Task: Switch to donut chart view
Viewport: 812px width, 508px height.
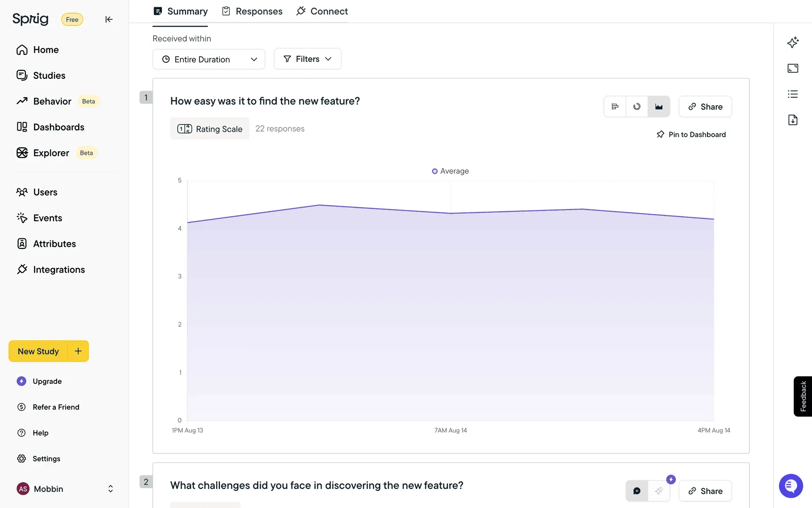Action: coord(636,107)
